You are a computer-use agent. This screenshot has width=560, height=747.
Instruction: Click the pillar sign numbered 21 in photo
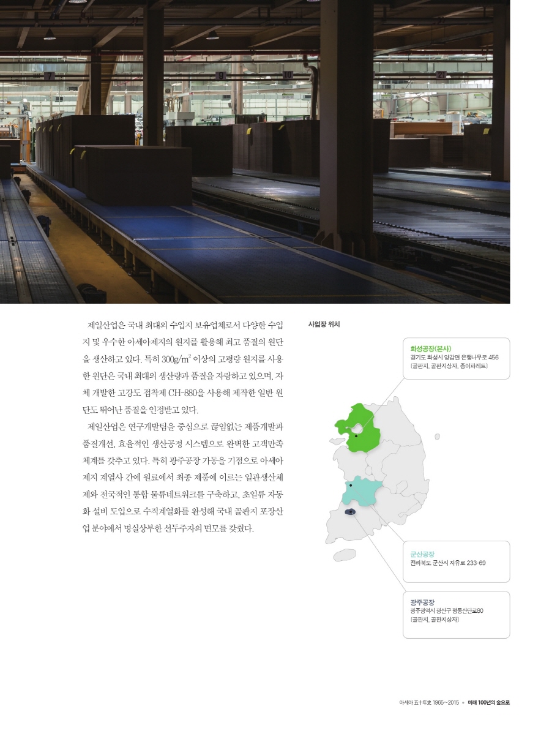coord(441,75)
